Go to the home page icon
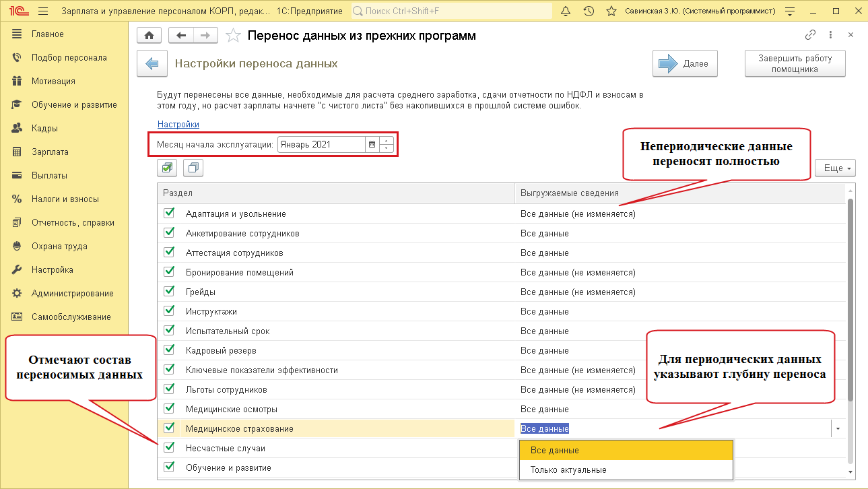The height and width of the screenshot is (489, 868). (x=149, y=36)
